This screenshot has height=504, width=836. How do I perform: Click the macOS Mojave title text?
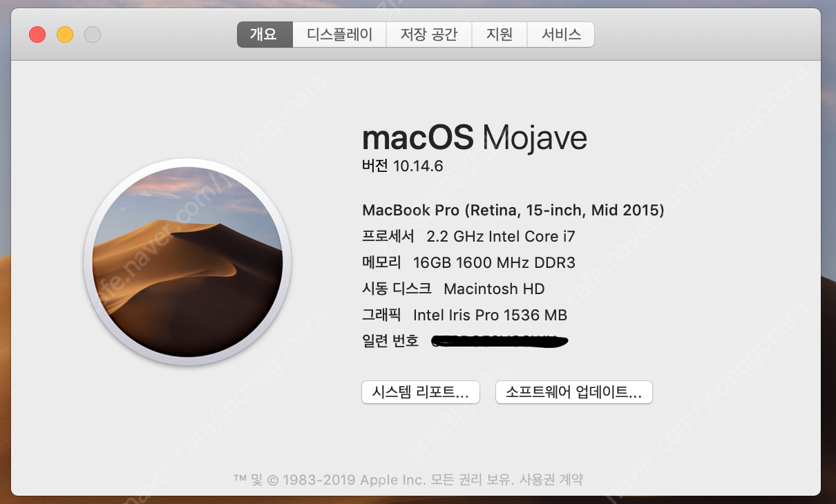[x=474, y=138]
